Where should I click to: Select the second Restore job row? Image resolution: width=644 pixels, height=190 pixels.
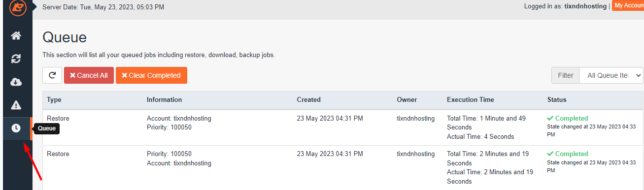pyautogui.click(x=343, y=167)
